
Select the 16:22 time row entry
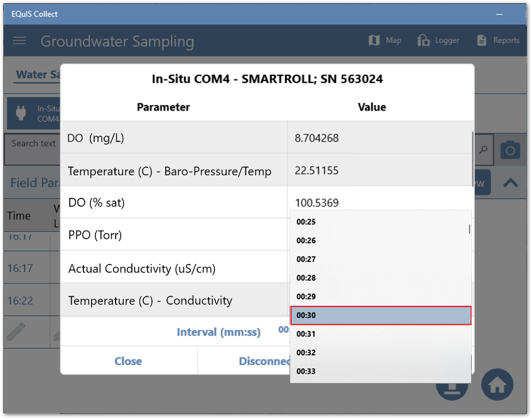pos(19,301)
